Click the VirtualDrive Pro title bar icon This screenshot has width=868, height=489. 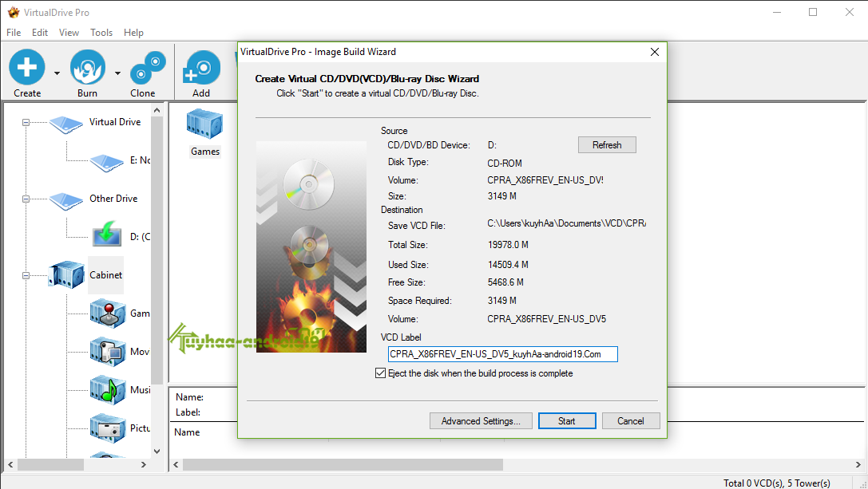click(x=14, y=12)
